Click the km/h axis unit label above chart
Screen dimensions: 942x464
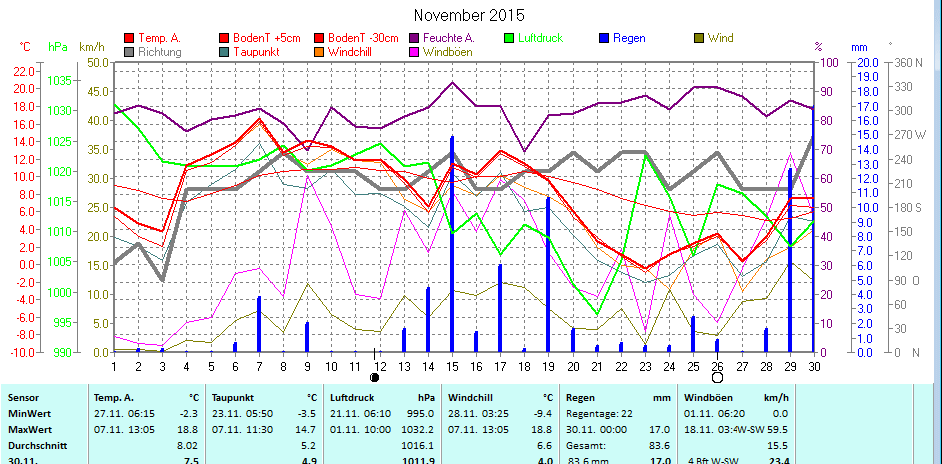(91, 46)
